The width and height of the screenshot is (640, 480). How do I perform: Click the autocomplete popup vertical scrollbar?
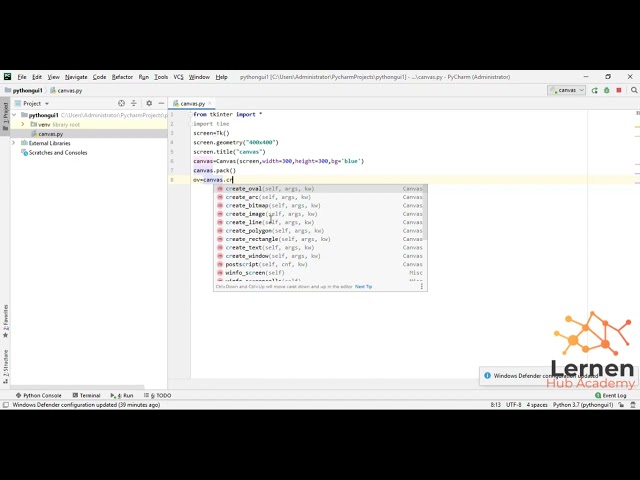pyautogui.click(x=425, y=213)
